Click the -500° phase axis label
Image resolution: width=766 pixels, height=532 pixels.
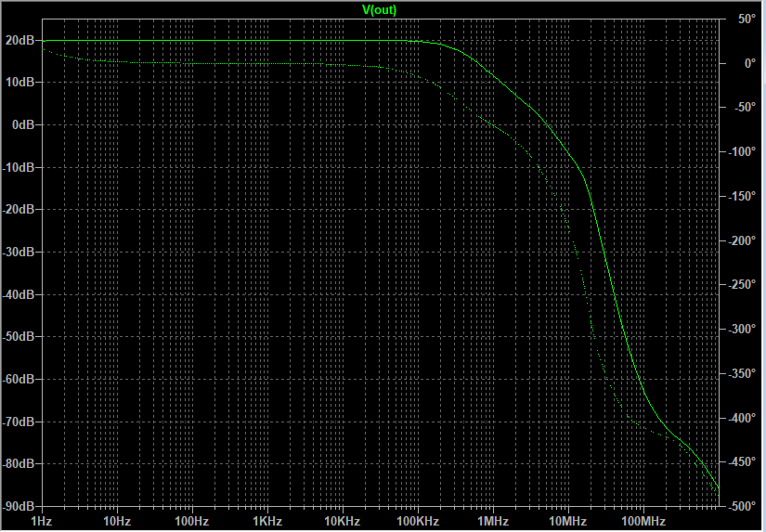[743, 507]
